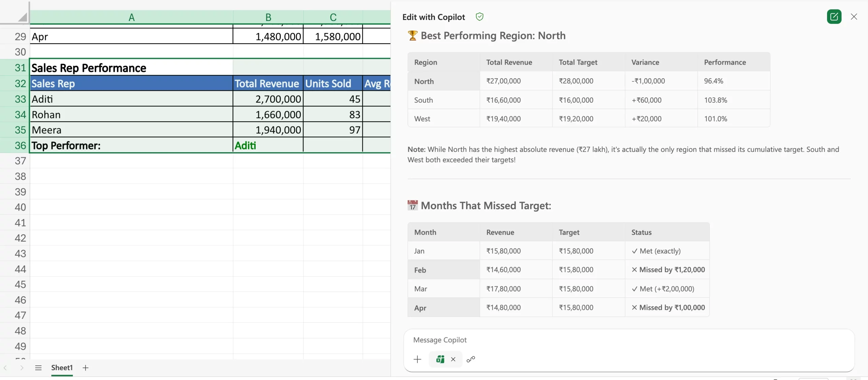Click the plus attachment icon in Message Copilot

tap(417, 359)
